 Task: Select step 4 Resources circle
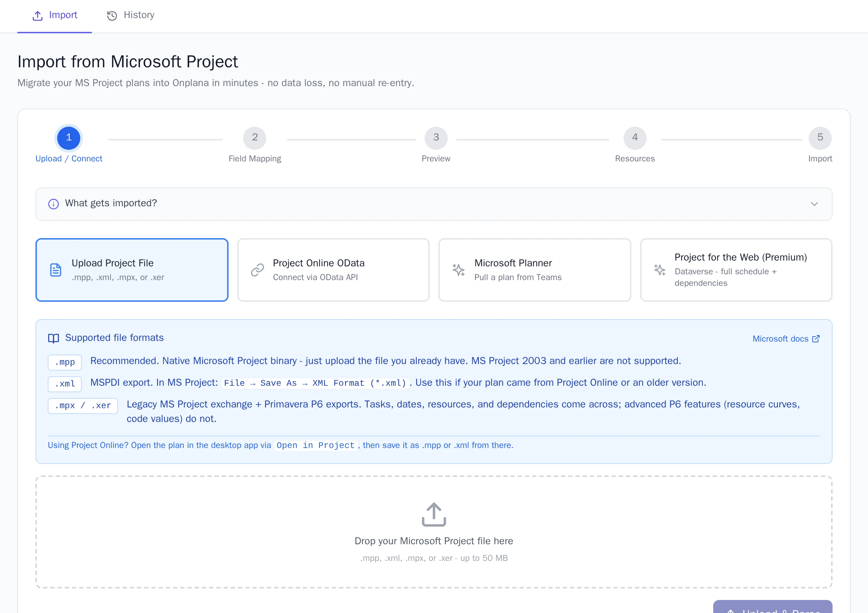(x=635, y=138)
